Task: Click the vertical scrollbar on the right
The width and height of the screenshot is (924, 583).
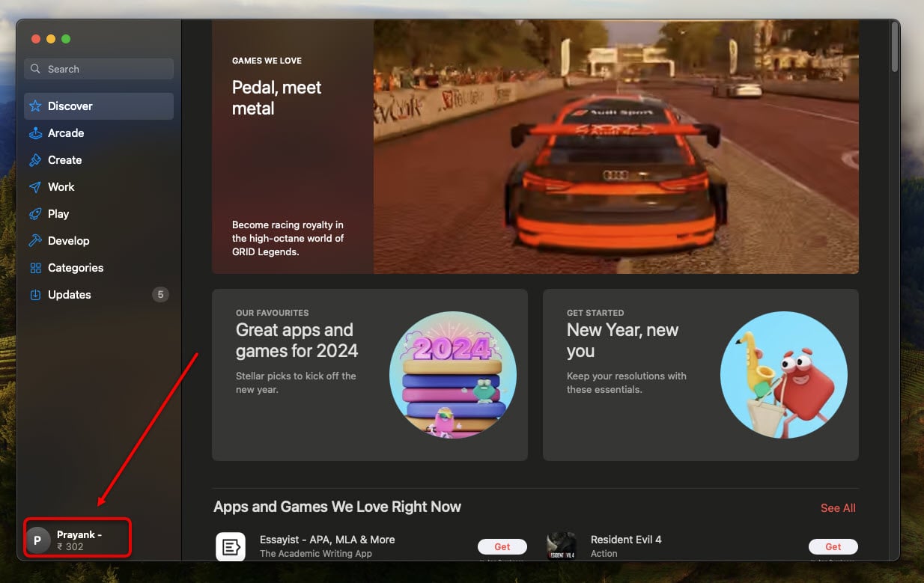Action: (x=894, y=46)
